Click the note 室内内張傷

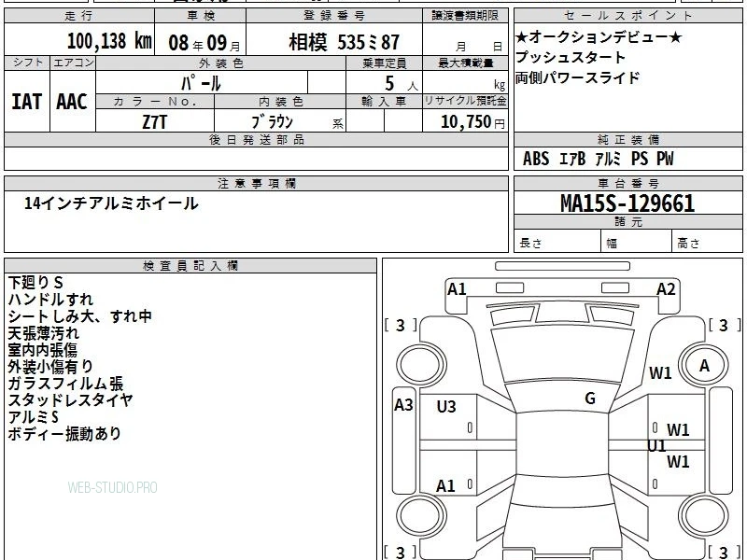(x=42, y=349)
